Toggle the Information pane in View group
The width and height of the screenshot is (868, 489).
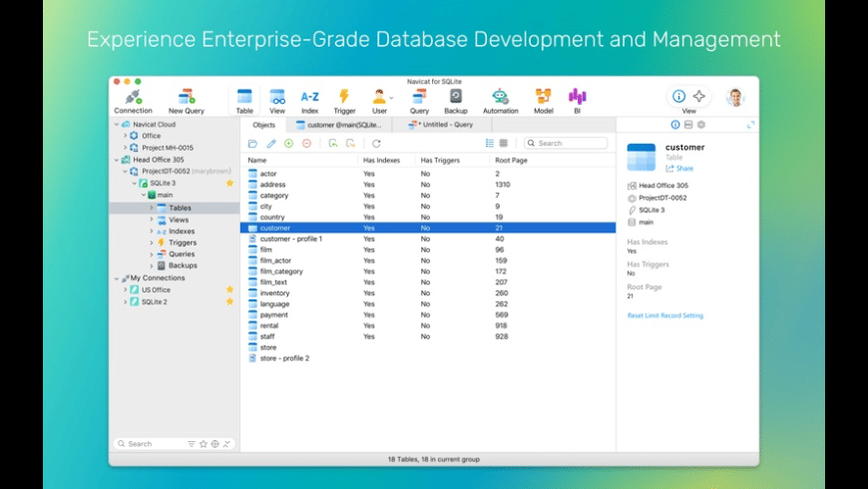click(678, 96)
